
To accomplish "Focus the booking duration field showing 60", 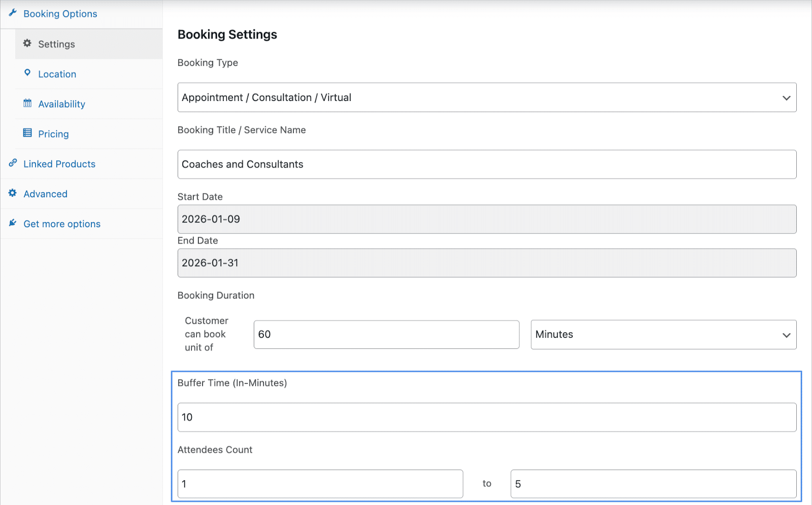I will [386, 335].
